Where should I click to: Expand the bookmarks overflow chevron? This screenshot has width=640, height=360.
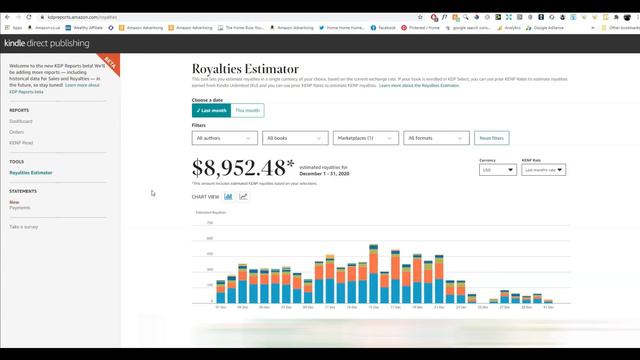(x=593, y=28)
